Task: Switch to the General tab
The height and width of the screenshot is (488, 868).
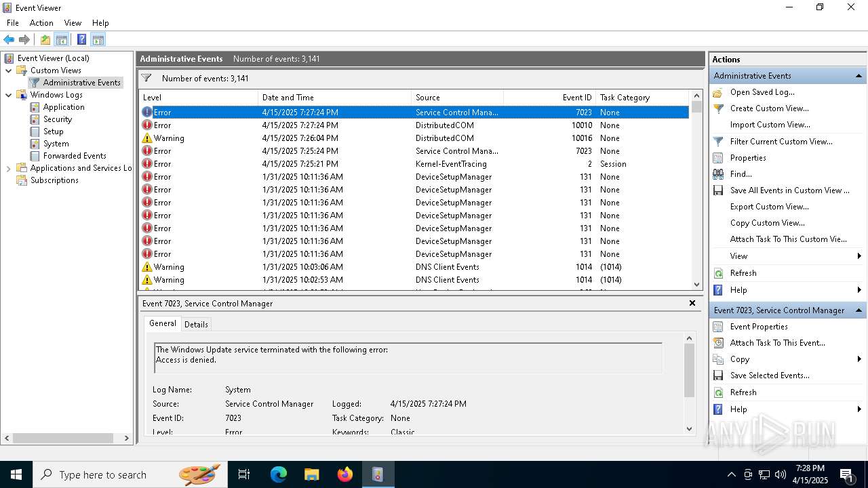Action: (x=163, y=324)
